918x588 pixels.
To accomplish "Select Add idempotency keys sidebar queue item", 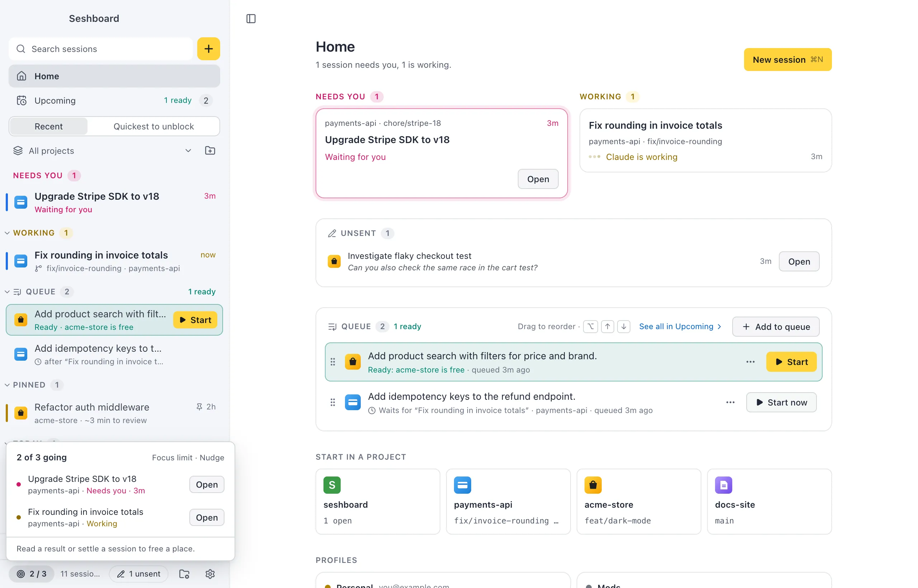I will click(114, 354).
